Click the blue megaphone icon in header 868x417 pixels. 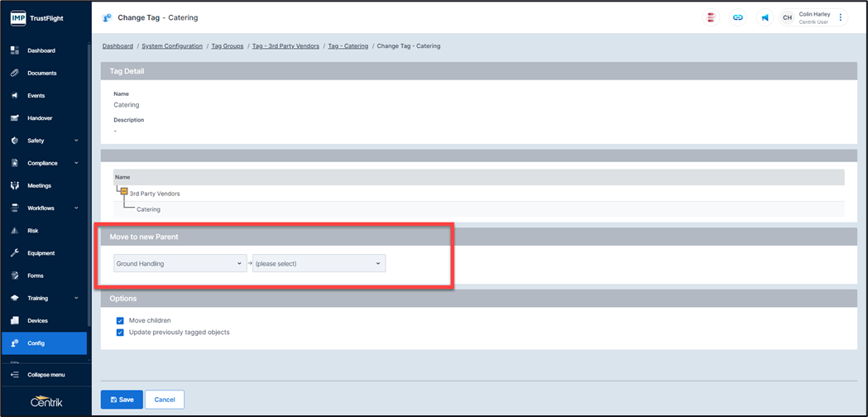(765, 17)
